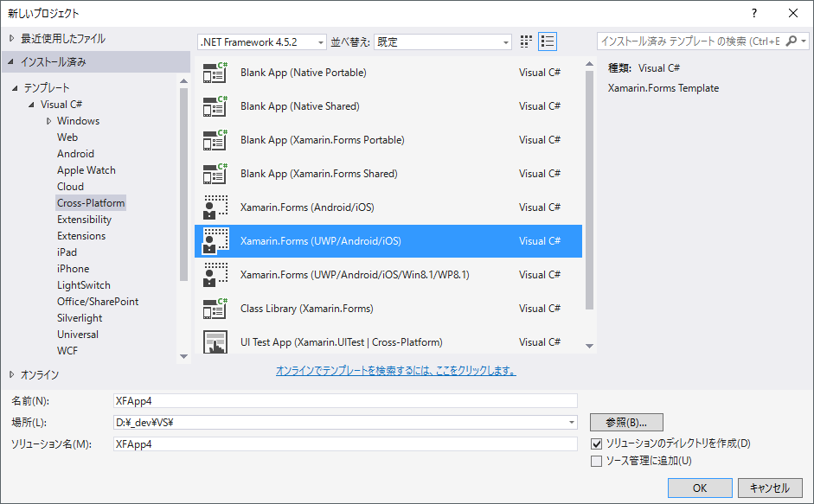Switch to small icons view
This screenshot has width=814, height=504.
526,41
